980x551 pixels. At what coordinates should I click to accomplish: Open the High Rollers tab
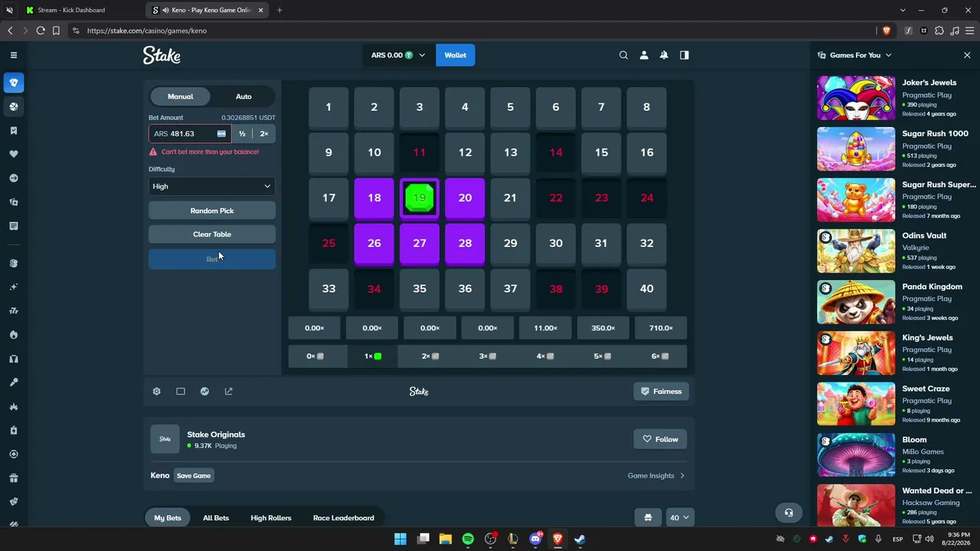point(271,518)
